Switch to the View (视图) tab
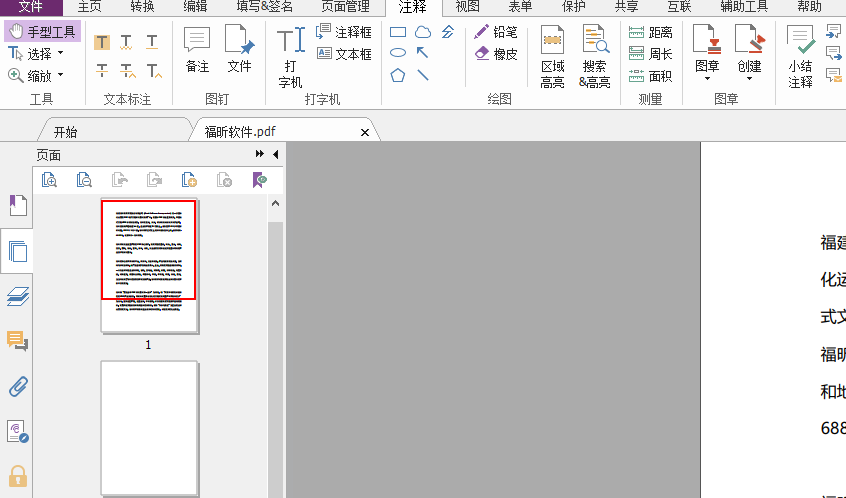Viewport: 846px width, 498px height. (467, 7)
